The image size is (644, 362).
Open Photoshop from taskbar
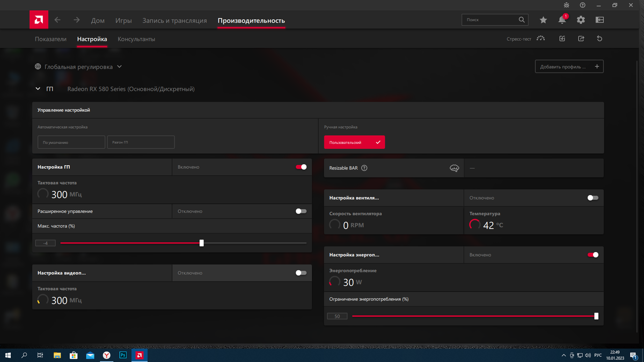coord(123,355)
